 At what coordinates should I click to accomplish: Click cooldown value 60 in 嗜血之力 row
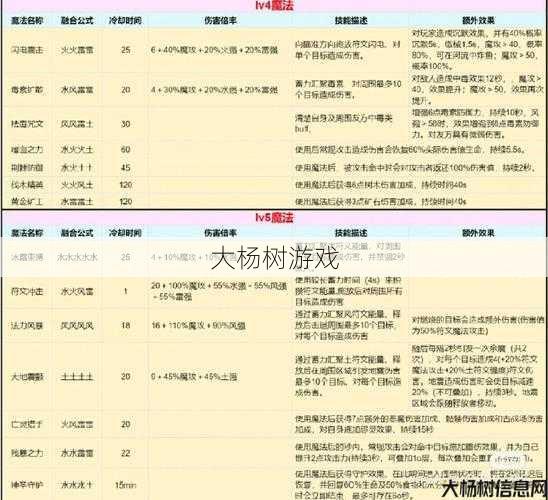point(125,150)
